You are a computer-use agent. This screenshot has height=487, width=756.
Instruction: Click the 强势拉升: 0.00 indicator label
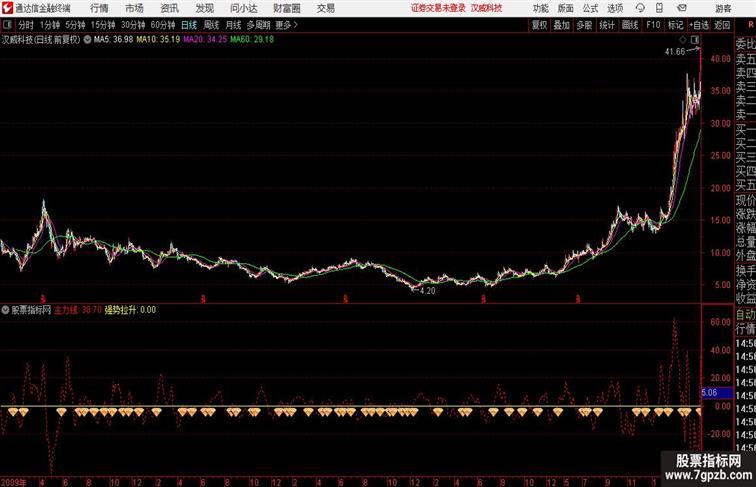[x=130, y=310]
